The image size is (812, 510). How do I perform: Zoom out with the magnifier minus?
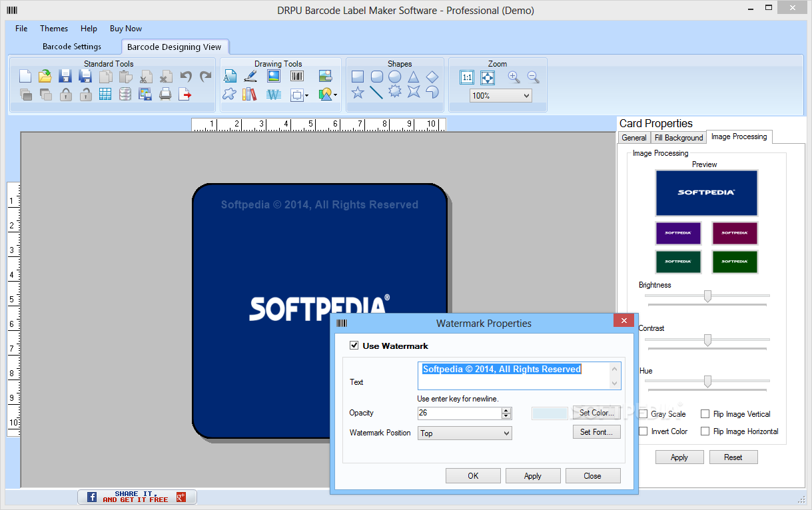[x=533, y=77]
